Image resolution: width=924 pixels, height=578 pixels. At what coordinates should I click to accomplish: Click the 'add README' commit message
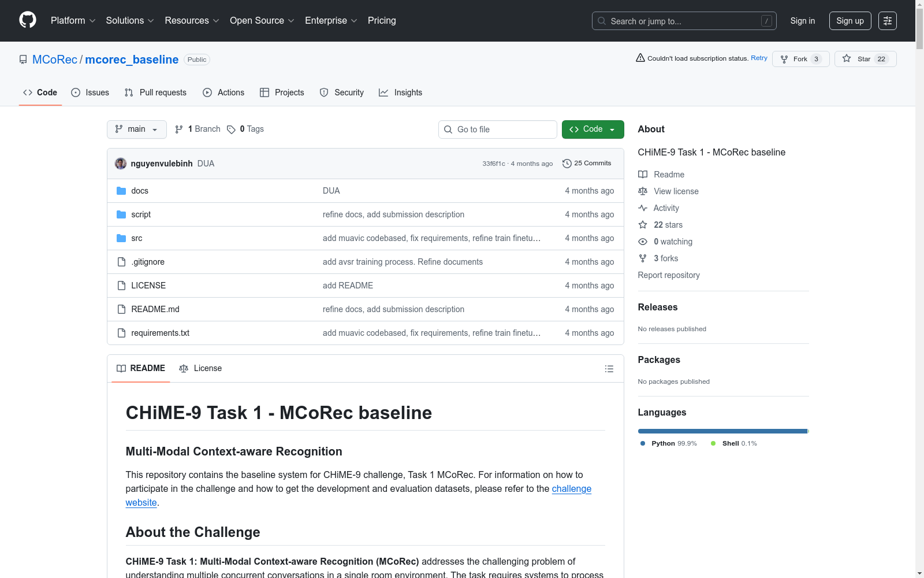[x=348, y=286]
